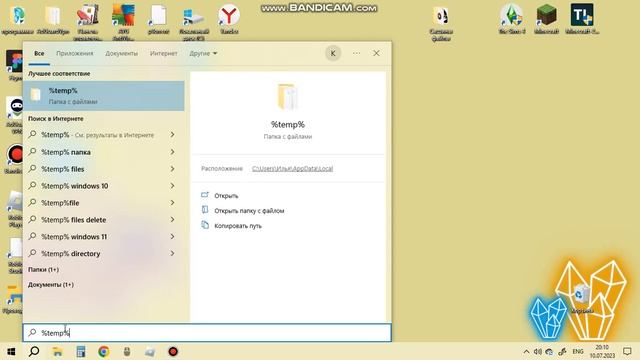Open the Recycle Bin desktop icon
This screenshot has width=640, height=360.
582,299
